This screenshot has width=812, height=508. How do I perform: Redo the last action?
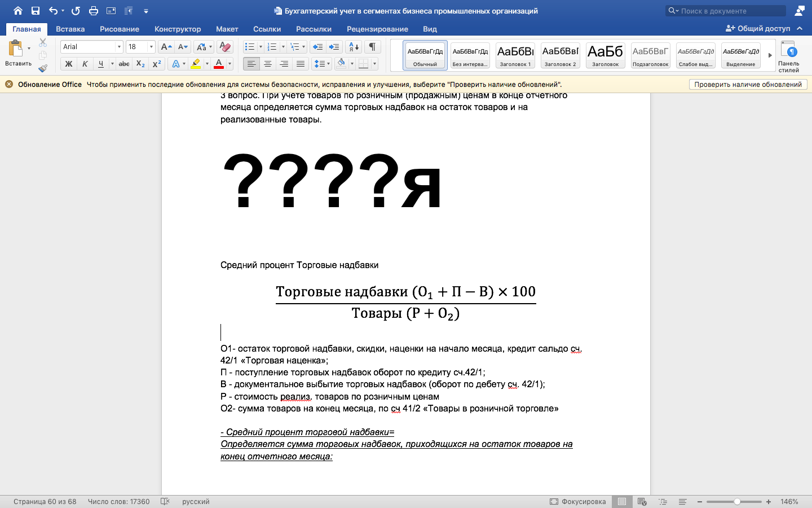(76, 11)
